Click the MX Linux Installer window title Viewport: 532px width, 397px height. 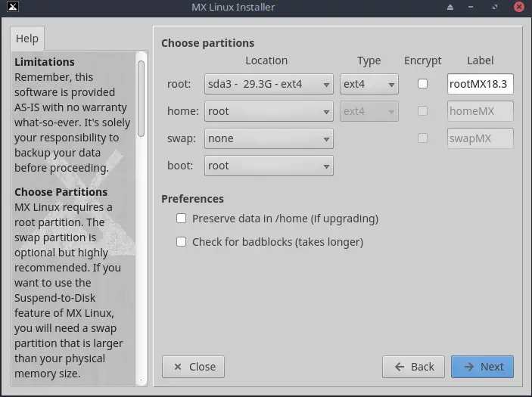pyautogui.click(x=233, y=7)
